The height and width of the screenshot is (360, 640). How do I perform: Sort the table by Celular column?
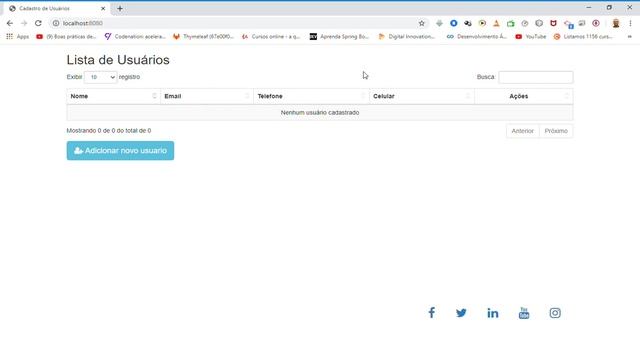422,96
